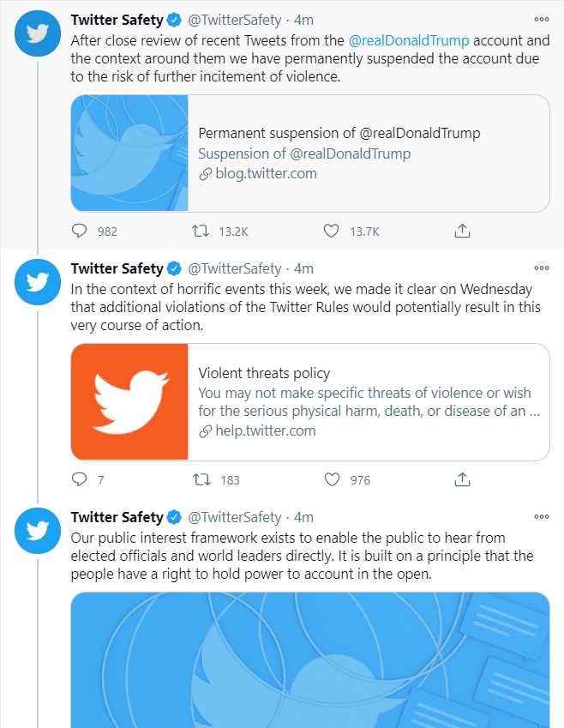Image resolution: width=564 pixels, height=728 pixels.
Task: Open more options on second tweet
Action: pyautogui.click(x=541, y=268)
